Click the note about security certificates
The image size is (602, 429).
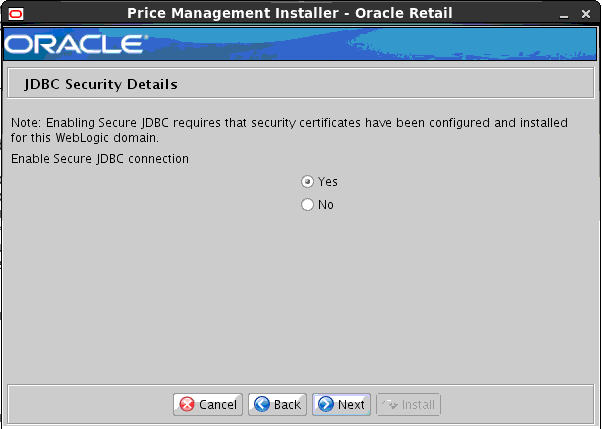click(289, 130)
